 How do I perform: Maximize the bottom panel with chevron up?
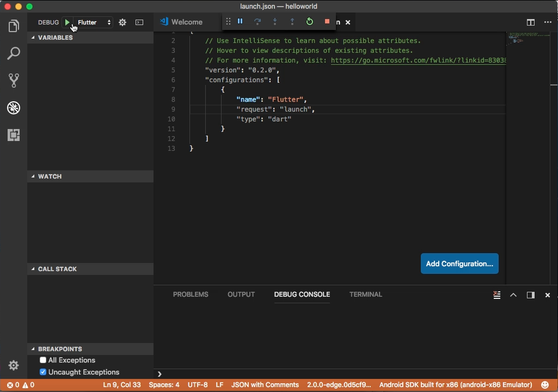pyautogui.click(x=513, y=295)
